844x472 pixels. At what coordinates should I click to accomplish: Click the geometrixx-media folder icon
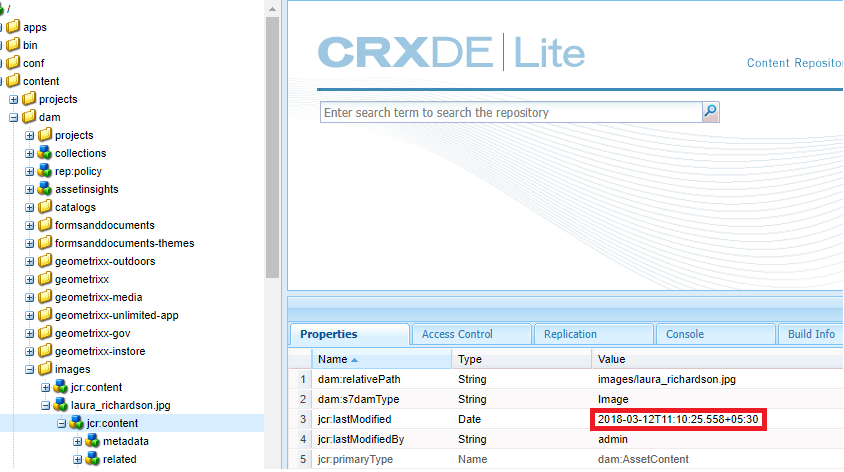click(x=45, y=297)
